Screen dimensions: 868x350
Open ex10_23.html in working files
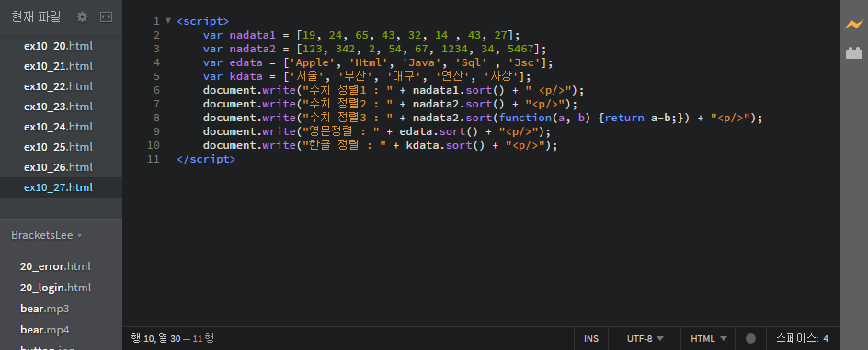[x=58, y=107]
